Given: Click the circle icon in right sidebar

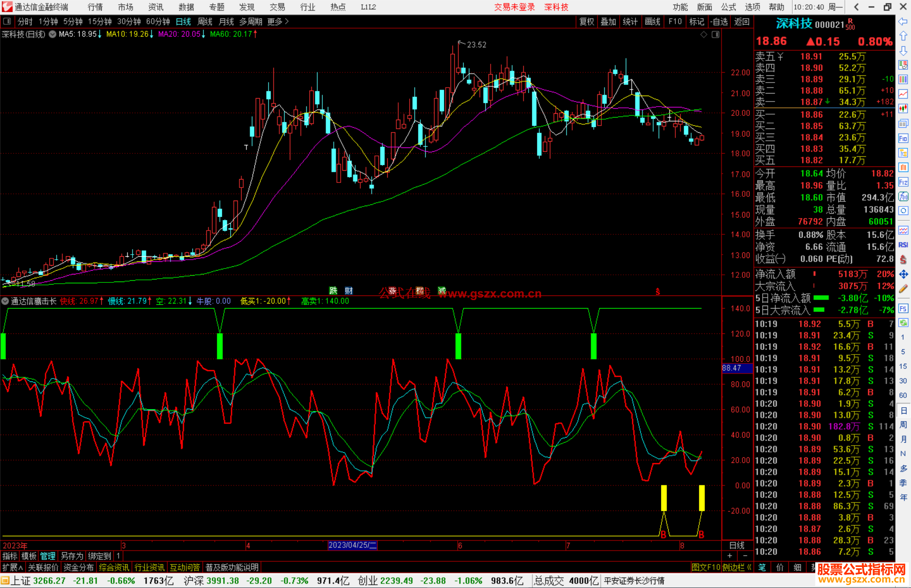Looking at the screenshot, I should tap(903, 211).
